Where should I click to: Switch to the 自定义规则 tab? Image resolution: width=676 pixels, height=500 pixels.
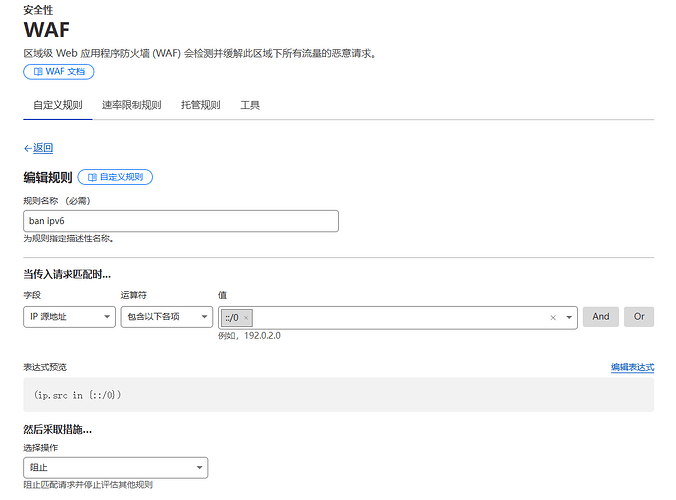click(x=57, y=105)
